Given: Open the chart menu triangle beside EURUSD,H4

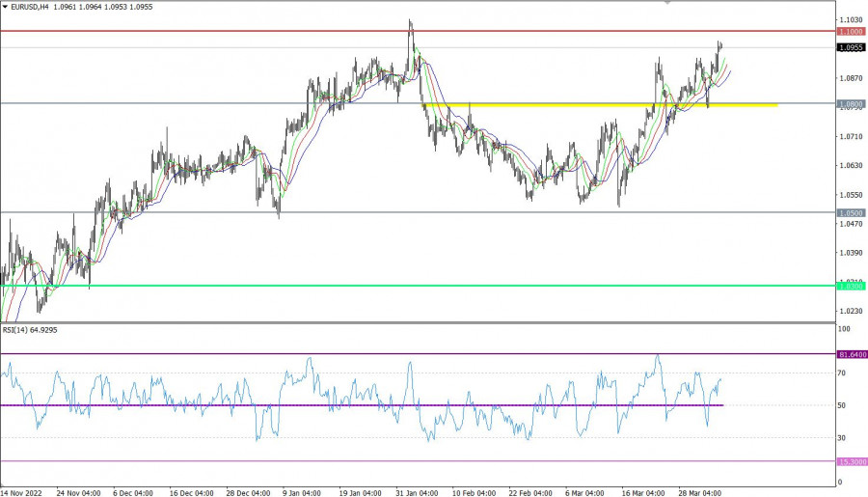Looking at the screenshot, I should [6, 7].
